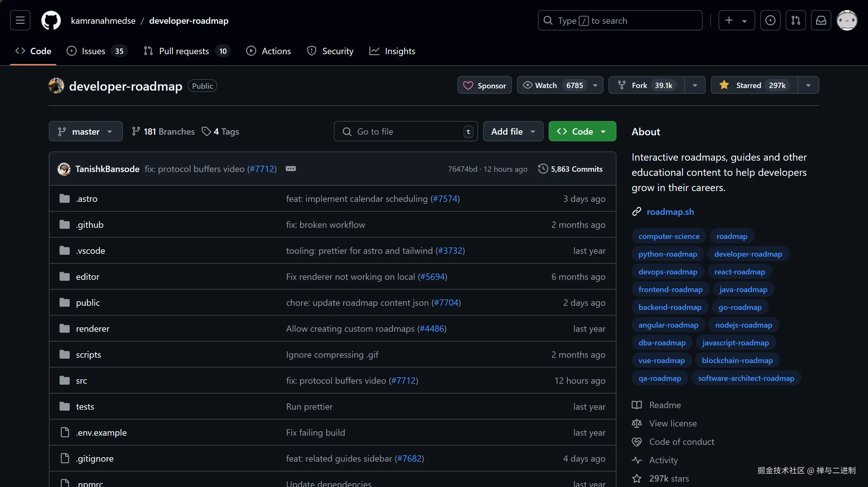Viewport: 868px width, 487px height.
Task: Open the Code download dropdown arrow
Action: click(x=603, y=131)
